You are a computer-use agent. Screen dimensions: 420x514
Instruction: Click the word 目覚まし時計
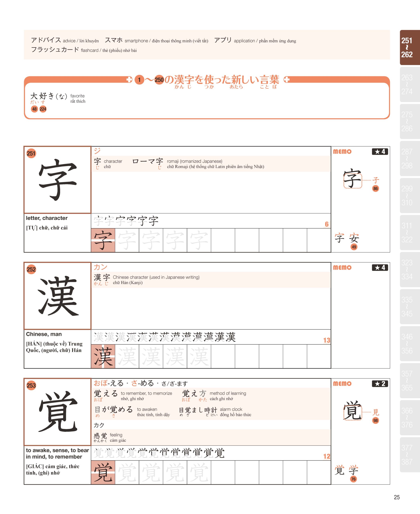(x=198, y=410)
